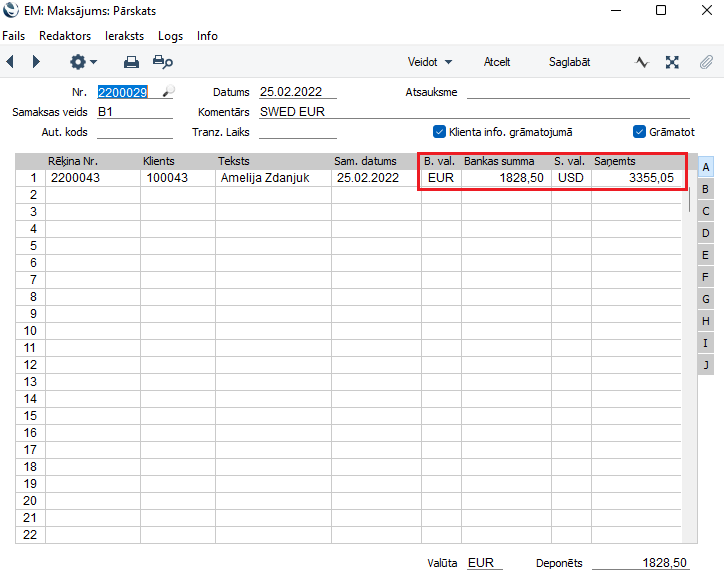This screenshot has width=724, height=574.
Task: Click the activity workflow icon
Action: click(642, 62)
